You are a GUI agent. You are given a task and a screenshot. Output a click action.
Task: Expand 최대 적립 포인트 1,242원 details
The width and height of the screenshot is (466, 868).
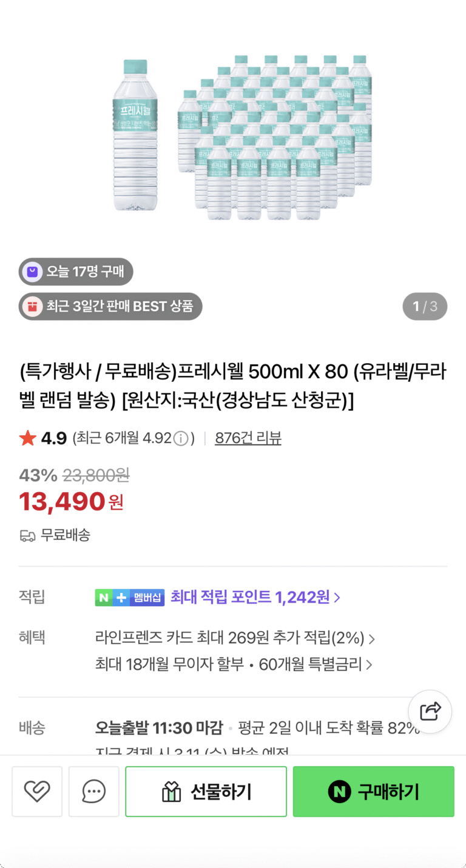pyautogui.click(x=255, y=598)
